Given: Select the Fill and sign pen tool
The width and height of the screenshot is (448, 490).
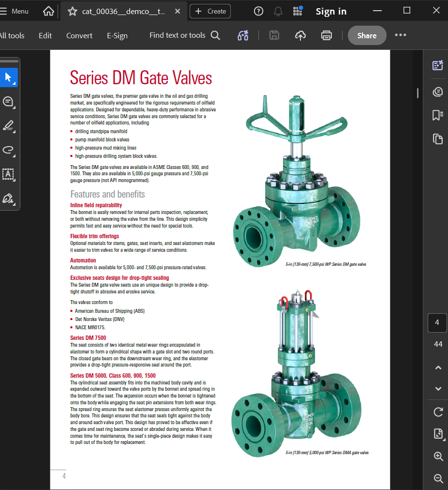Looking at the screenshot, I should click(x=8, y=198).
